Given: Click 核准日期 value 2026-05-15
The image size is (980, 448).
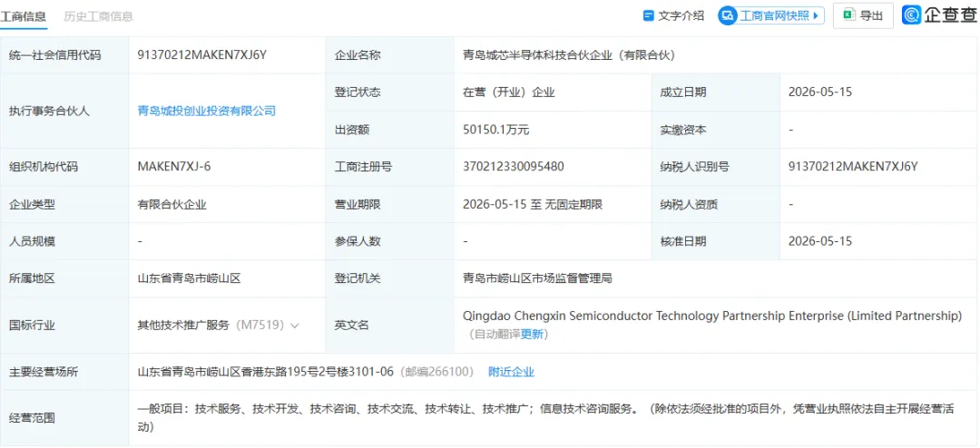Looking at the screenshot, I should pyautogui.click(x=820, y=241).
